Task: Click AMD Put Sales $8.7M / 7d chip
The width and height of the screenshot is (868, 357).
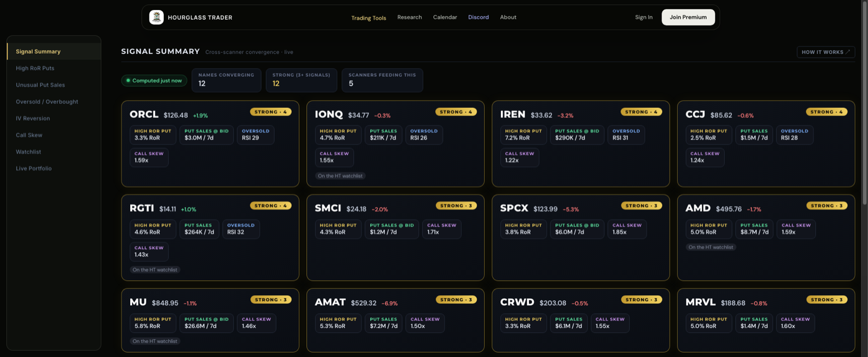Action: [x=754, y=229]
